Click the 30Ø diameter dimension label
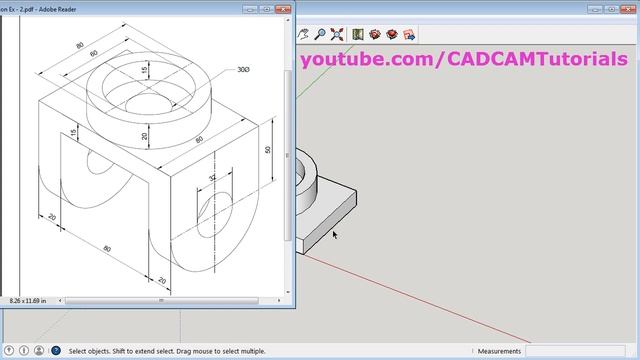 coord(243,70)
